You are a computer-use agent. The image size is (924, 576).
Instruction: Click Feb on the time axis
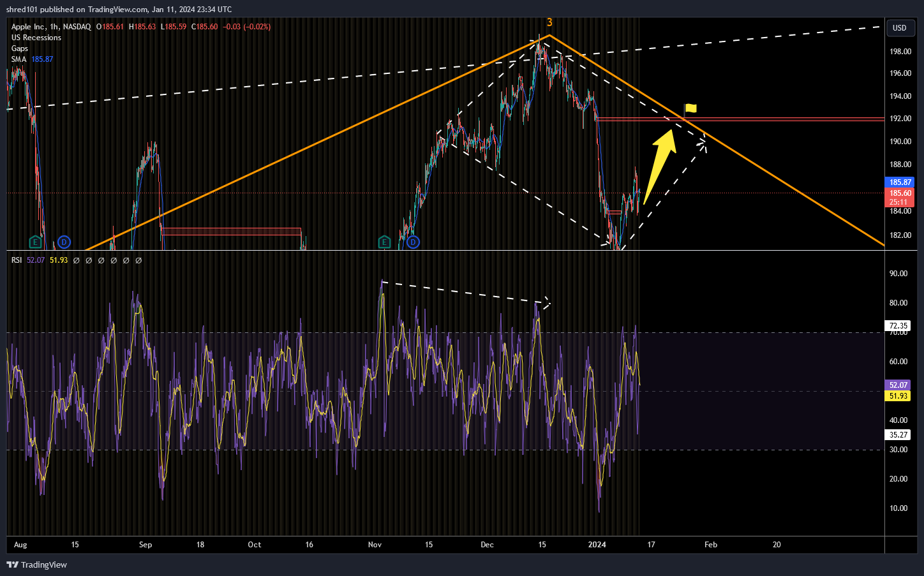[x=711, y=545]
